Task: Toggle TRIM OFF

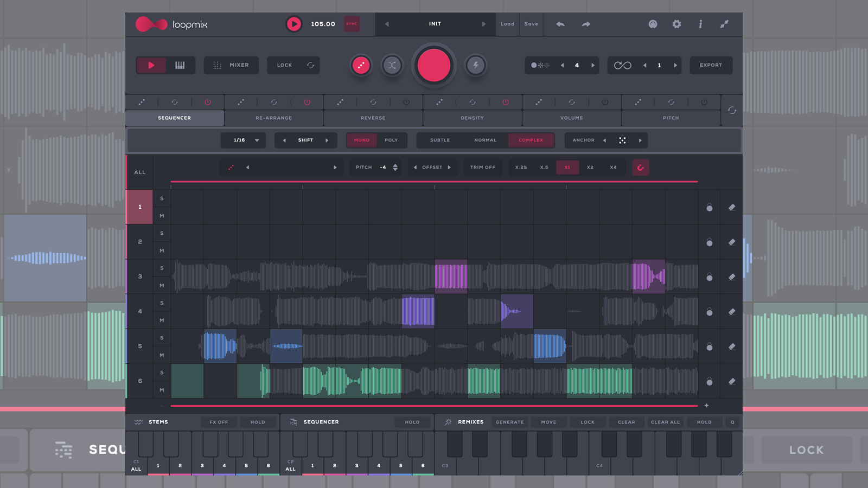Action: [483, 168]
